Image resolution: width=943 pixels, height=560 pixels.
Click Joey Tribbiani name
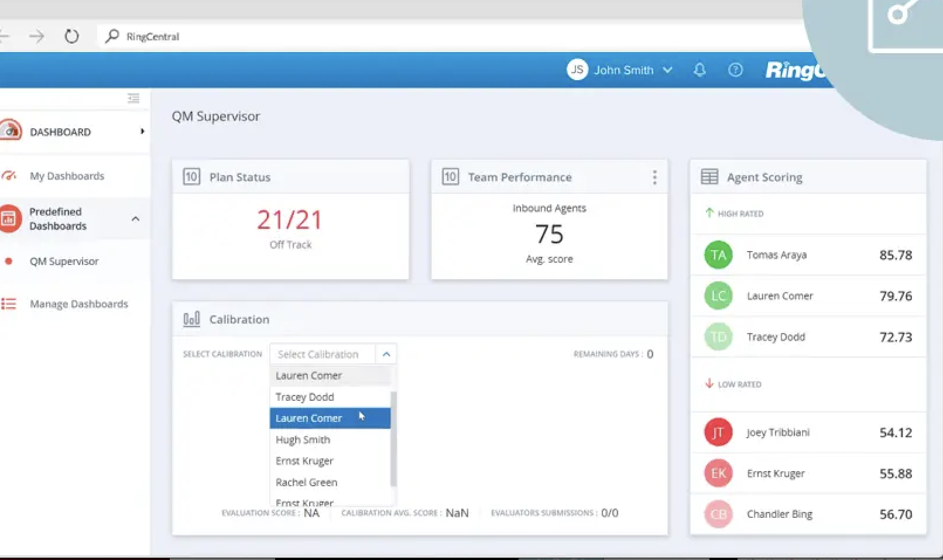pos(778,432)
